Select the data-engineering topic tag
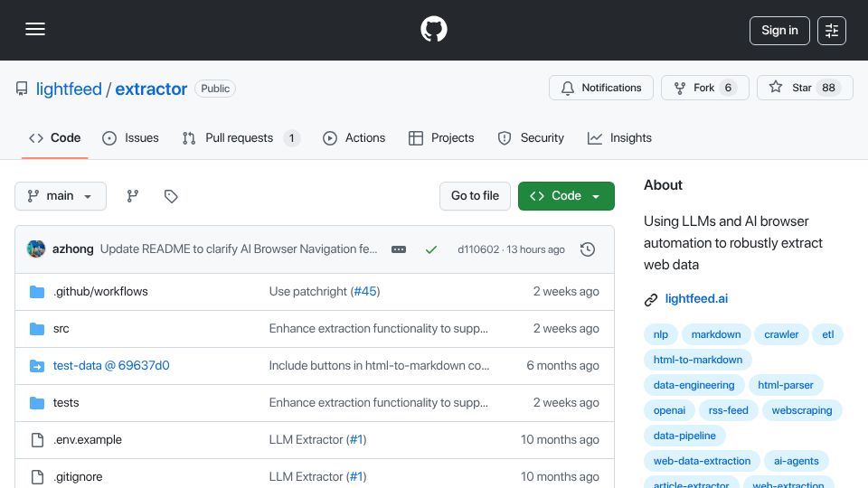Screen dimensions: 868x488 click(x=693, y=385)
